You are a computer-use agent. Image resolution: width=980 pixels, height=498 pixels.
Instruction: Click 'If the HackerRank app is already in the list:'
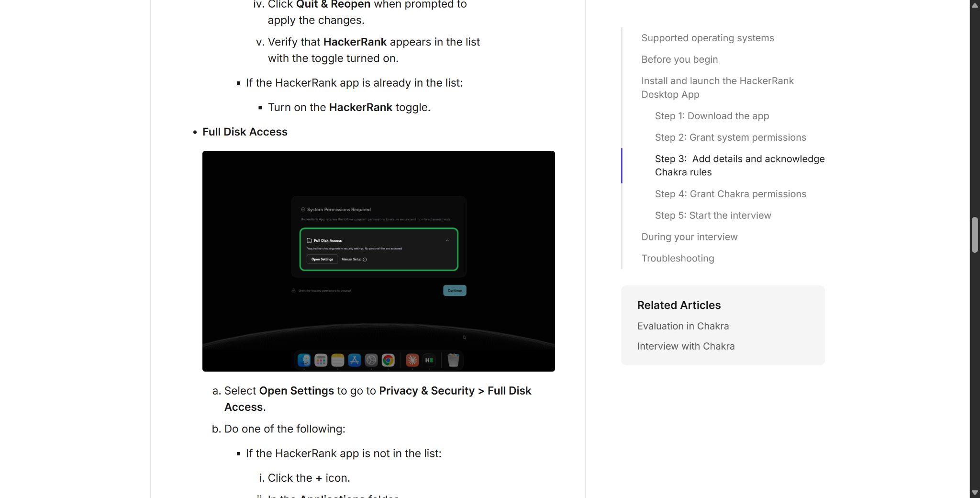[354, 83]
